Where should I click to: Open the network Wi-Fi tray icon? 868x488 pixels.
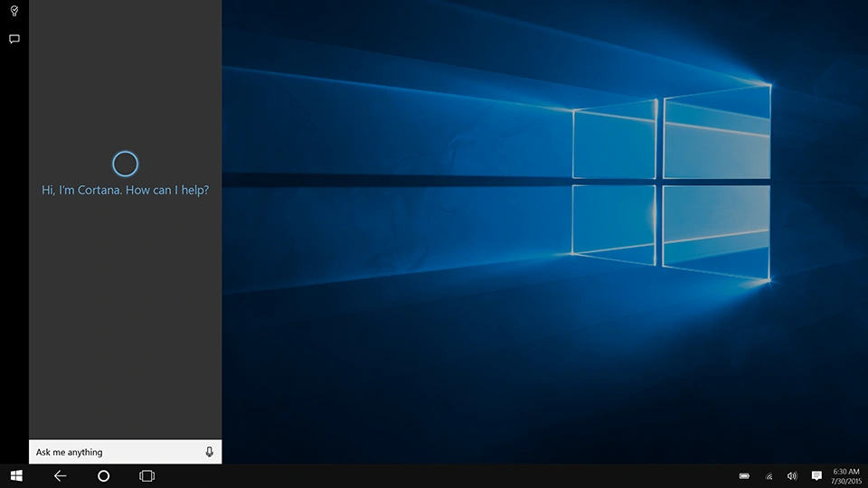769,476
